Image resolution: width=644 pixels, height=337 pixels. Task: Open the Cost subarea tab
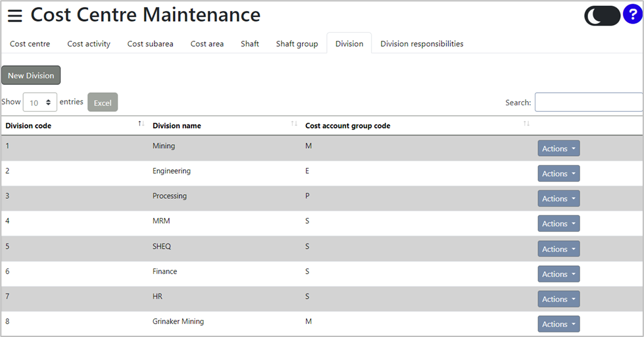(x=151, y=43)
